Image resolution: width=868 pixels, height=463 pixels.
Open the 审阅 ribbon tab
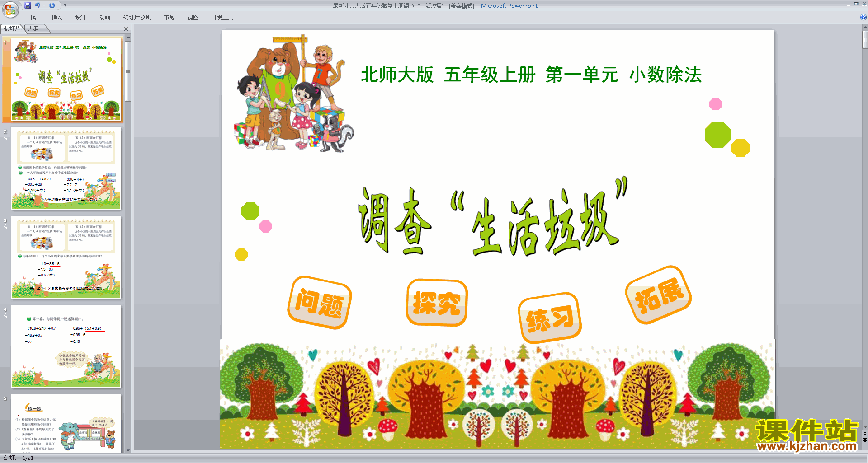click(169, 18)
